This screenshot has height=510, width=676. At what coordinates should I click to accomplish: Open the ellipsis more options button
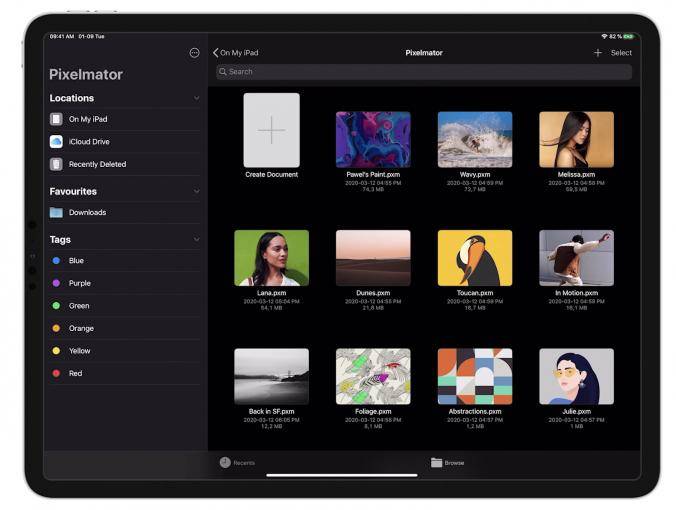[x=194, y=53]
